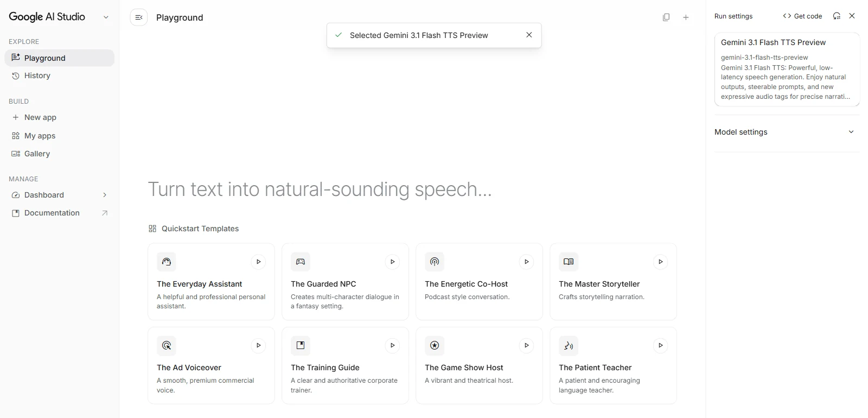Create a New app

coord(60,117)
